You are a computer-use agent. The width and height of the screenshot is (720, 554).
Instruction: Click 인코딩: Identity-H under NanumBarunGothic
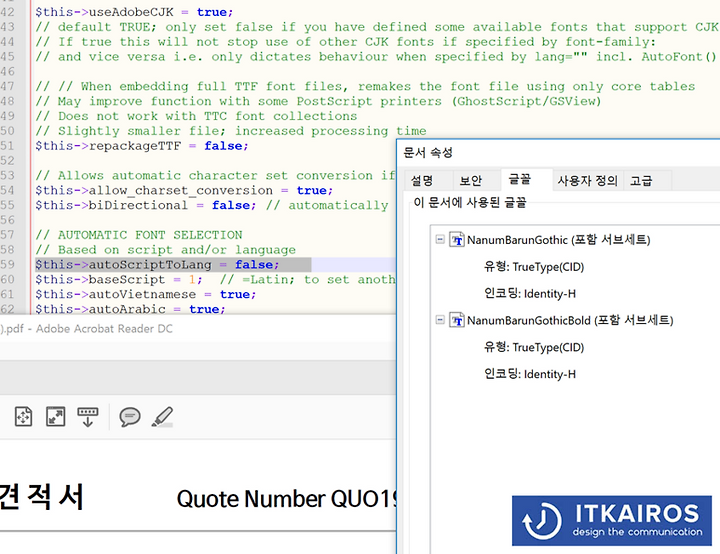[530, 294]
